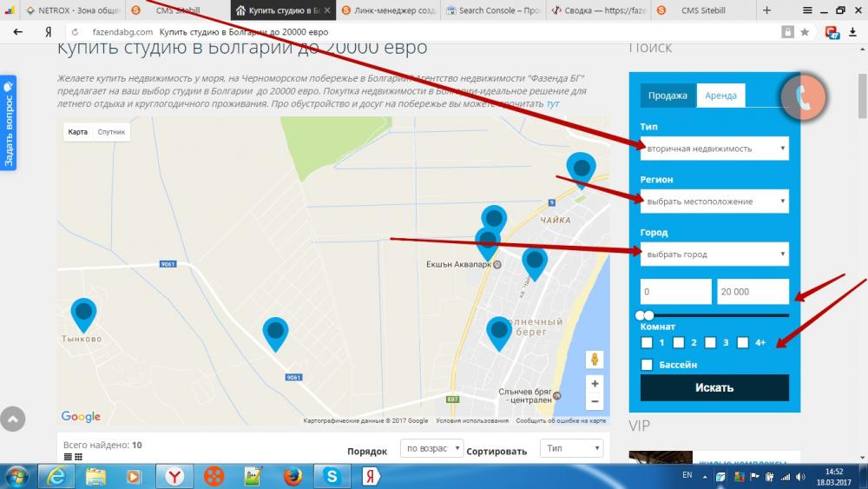
Task: Switch to the Search Console tab
Action: [493, 10]
